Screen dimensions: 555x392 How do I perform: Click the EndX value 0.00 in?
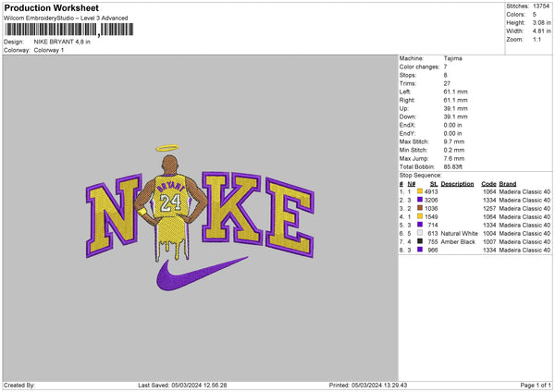pyautogui.click(x=452, y=125)
